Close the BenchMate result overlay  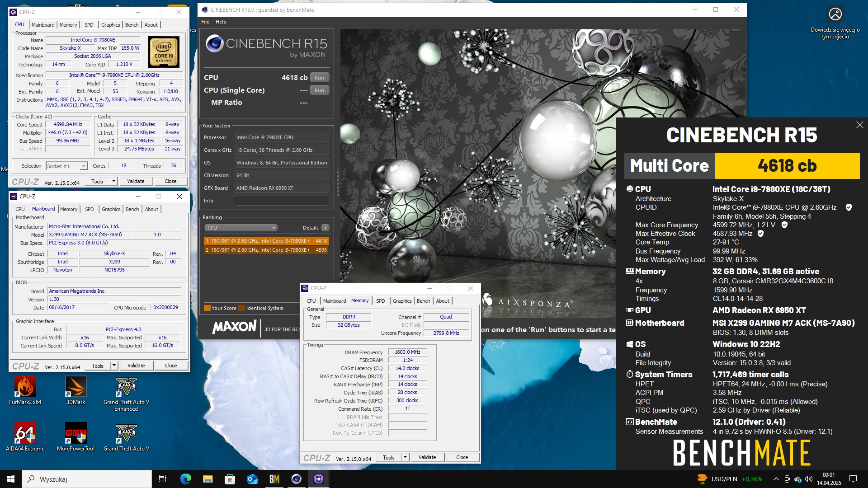tap(859, 125)
